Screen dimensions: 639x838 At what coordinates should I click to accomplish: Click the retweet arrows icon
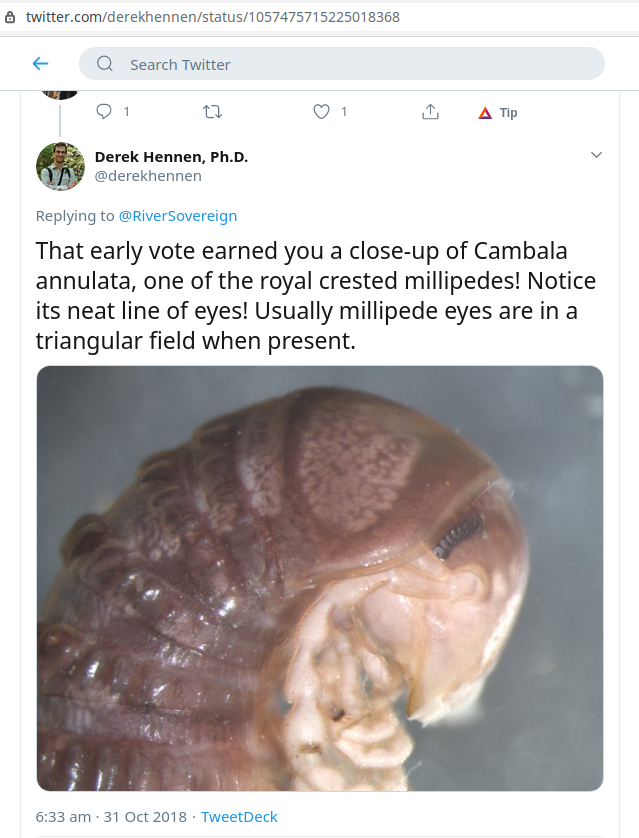[212, 112]
